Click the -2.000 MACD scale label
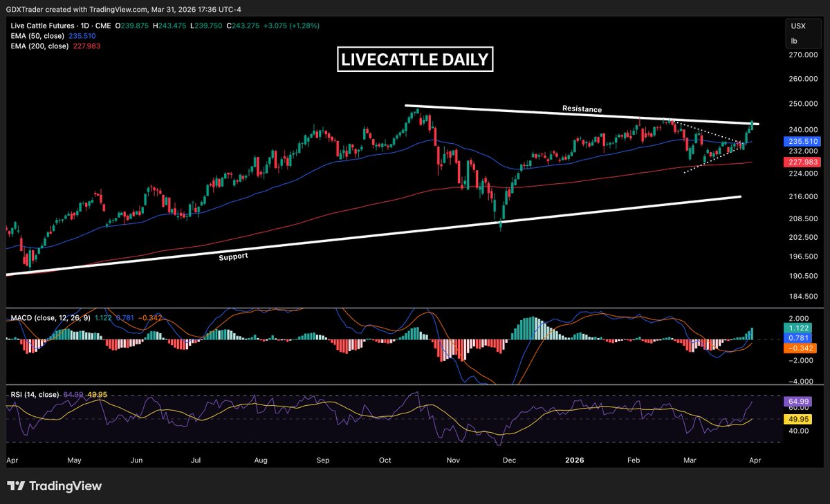 click(x=801, y=361)
